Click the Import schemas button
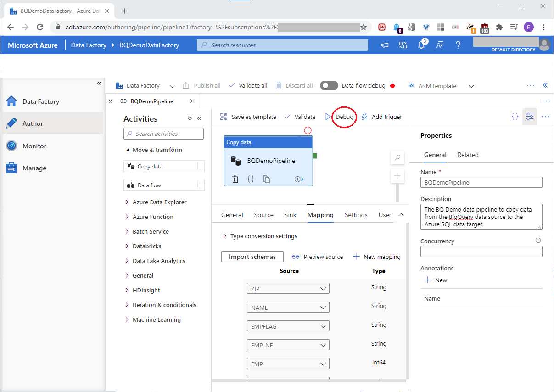 click(x=252, y=257)
